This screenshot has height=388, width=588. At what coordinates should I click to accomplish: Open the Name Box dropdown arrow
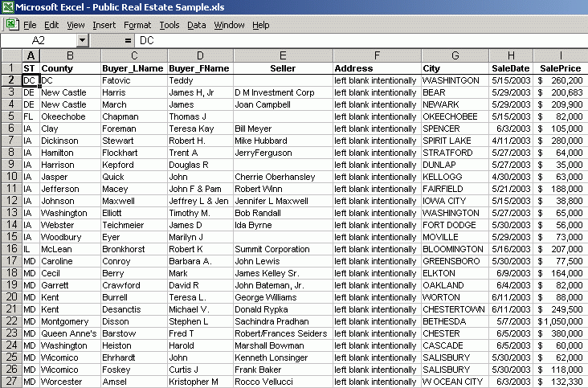tap(82, 40)
